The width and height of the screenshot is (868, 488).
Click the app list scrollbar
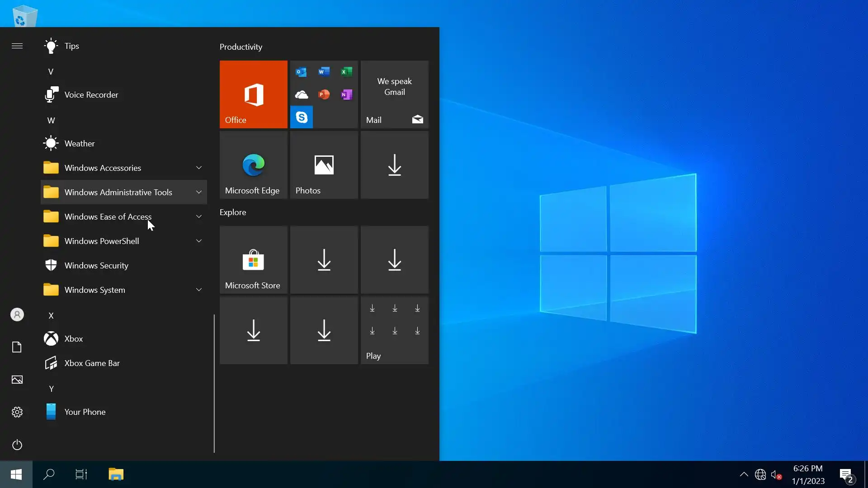(x=214, y=383)
